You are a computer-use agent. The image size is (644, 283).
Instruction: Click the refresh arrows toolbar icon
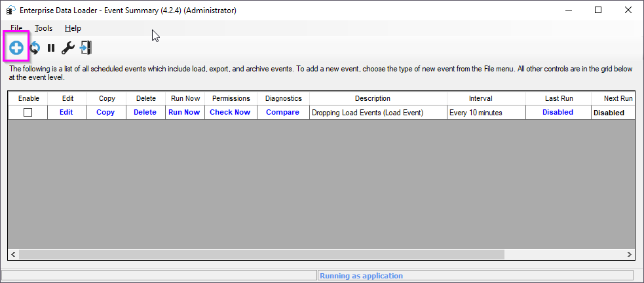click(x=34, y=48)
